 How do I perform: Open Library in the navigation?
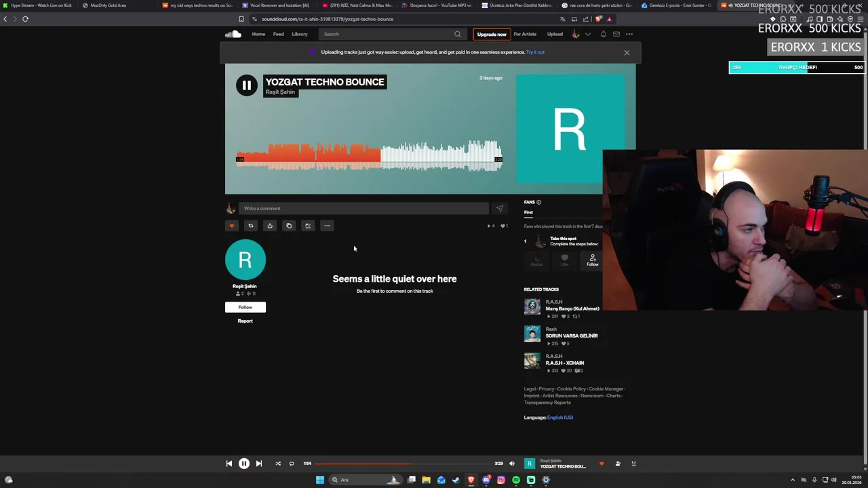pos(300,34)
